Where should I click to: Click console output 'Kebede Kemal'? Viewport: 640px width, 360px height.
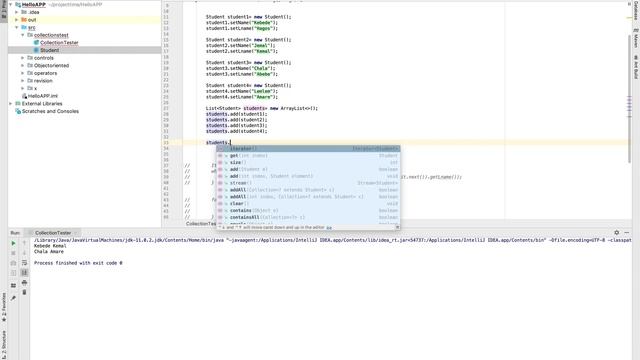50,246
